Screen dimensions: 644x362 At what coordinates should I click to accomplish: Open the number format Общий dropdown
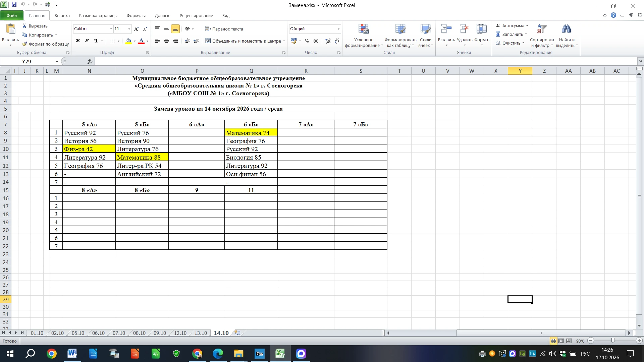(x=338, y=29)
